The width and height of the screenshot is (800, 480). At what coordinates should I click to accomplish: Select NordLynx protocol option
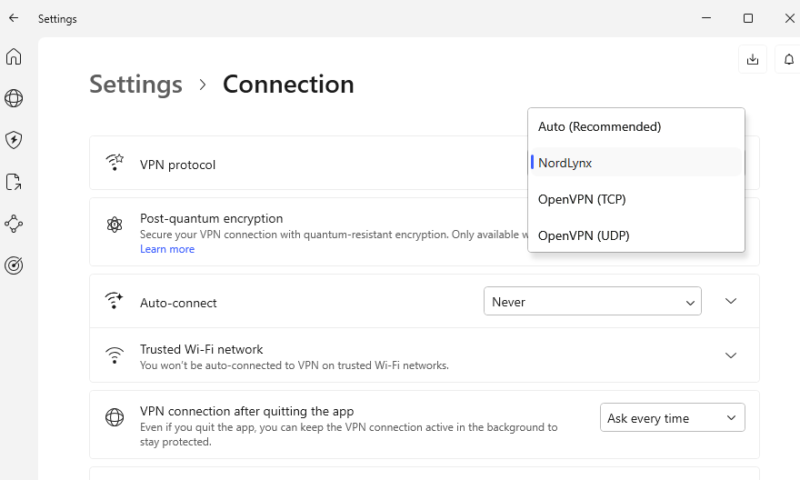click(636, 163)
